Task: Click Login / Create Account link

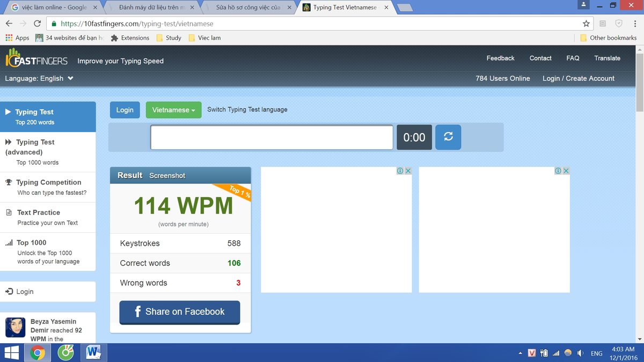Action: click(579, 78)
